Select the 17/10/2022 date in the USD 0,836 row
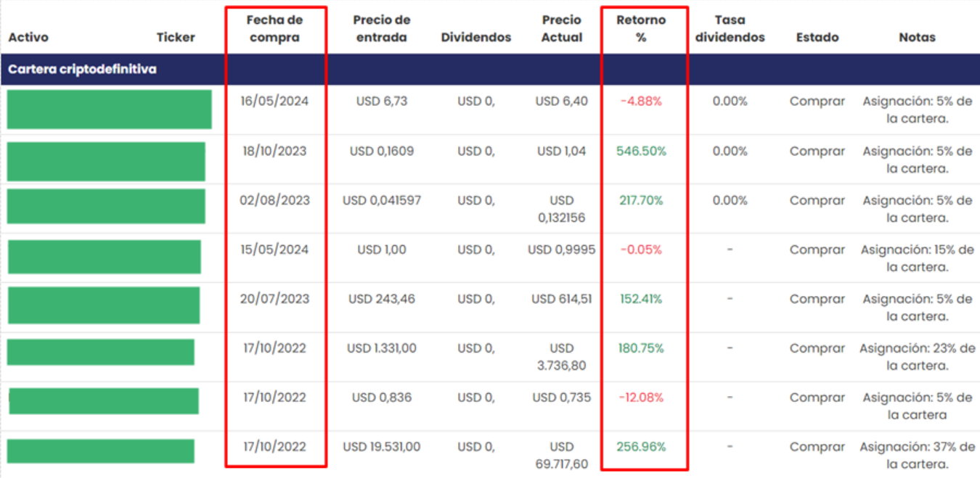980x478 pixels. pos(275,397)
